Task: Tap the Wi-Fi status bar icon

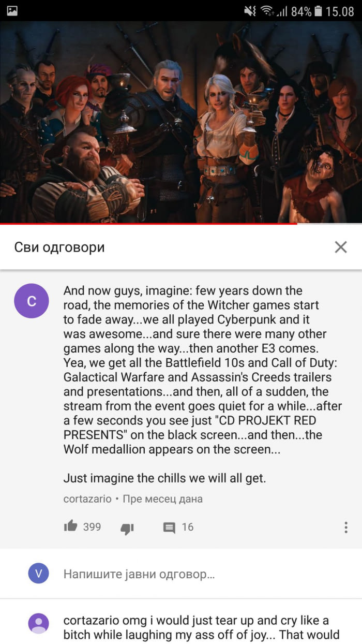Action: coord(267,10)
